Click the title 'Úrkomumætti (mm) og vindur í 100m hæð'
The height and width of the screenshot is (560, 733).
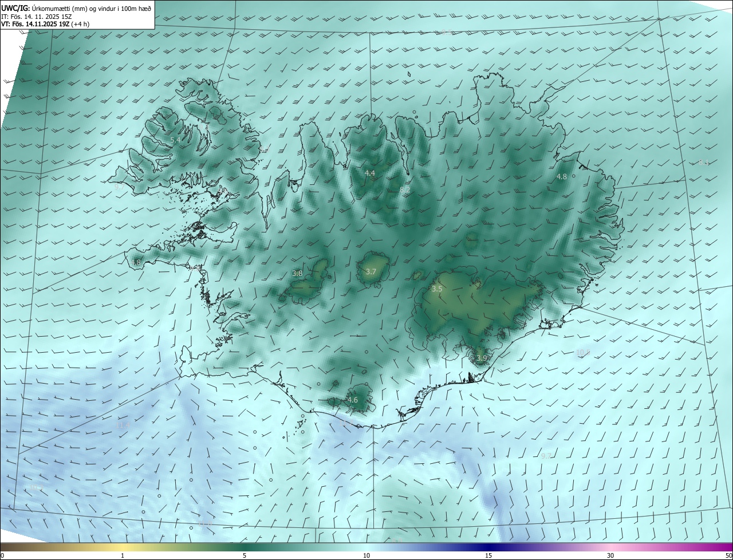click(x=91, y=7)
